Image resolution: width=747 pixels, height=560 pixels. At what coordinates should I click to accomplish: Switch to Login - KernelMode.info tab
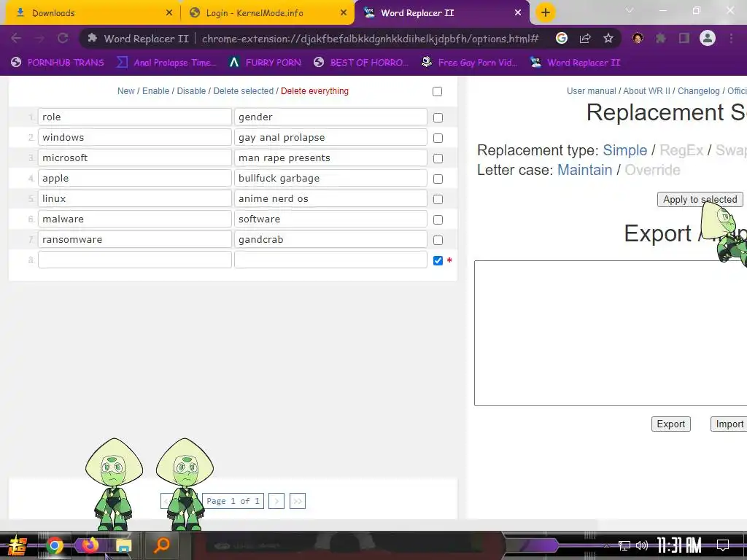[x=267, y=13]
